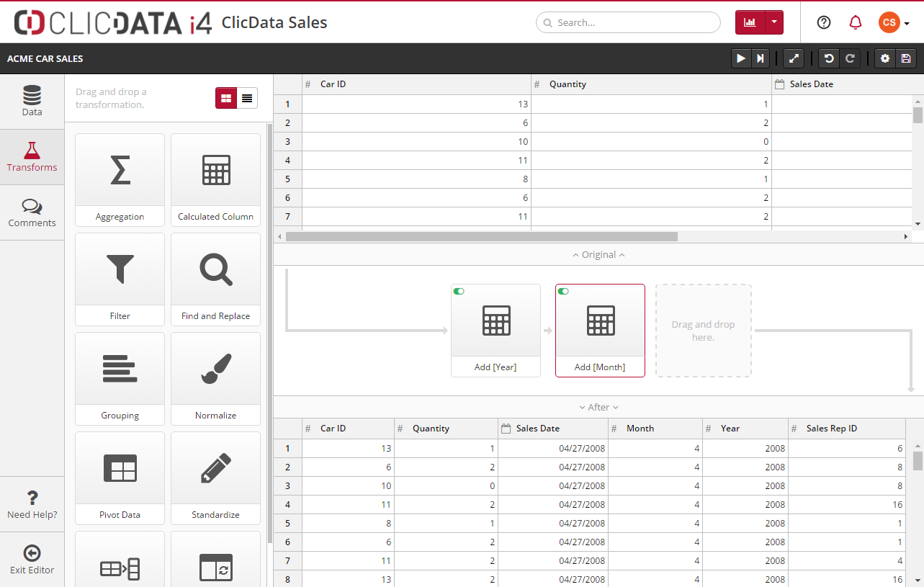Click the run (play) button
Image resolution: width=924 pixels, height=587 pixels.
740,59
